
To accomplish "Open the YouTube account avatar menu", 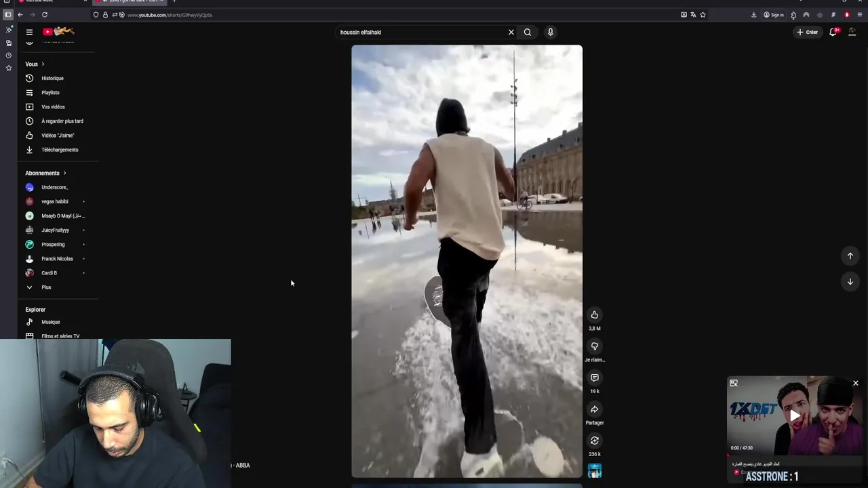I will click(853, 32).
